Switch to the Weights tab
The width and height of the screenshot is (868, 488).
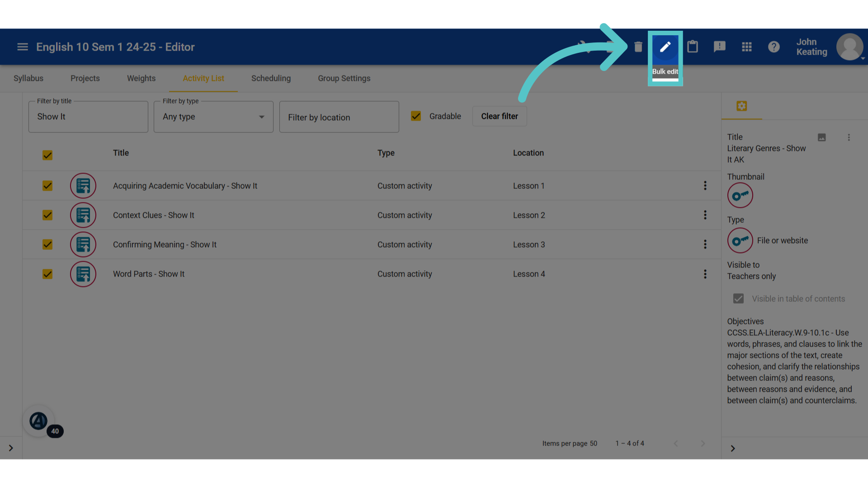[141, 78]
